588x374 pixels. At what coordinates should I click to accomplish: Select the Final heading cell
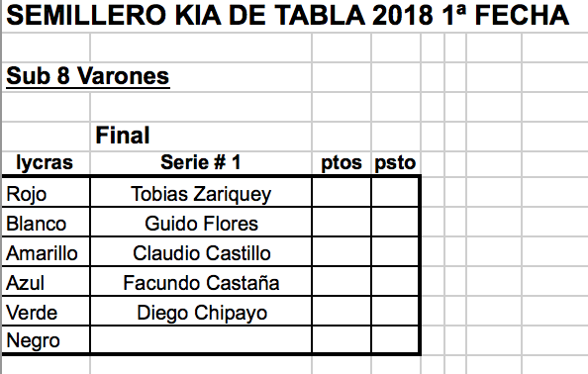pyautogui.click(x=123, y=136)
